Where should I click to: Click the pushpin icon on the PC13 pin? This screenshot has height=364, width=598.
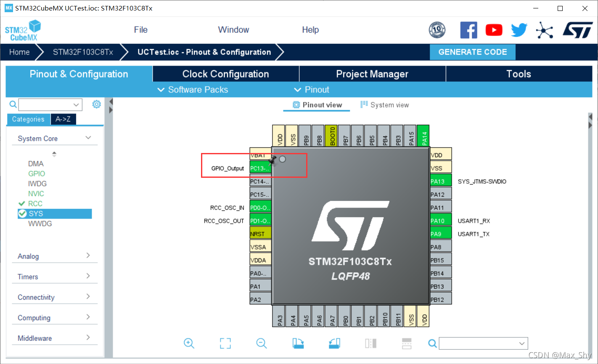pos(273,160)
